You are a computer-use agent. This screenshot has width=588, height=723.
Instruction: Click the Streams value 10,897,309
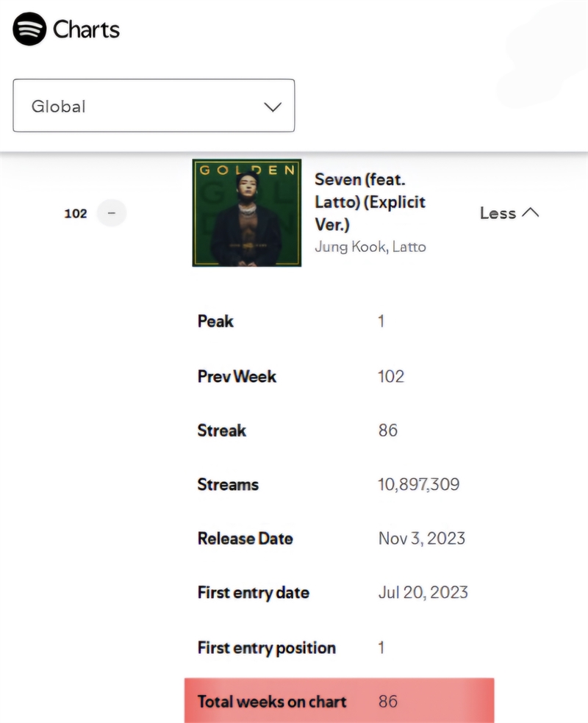tap(419, 484)
